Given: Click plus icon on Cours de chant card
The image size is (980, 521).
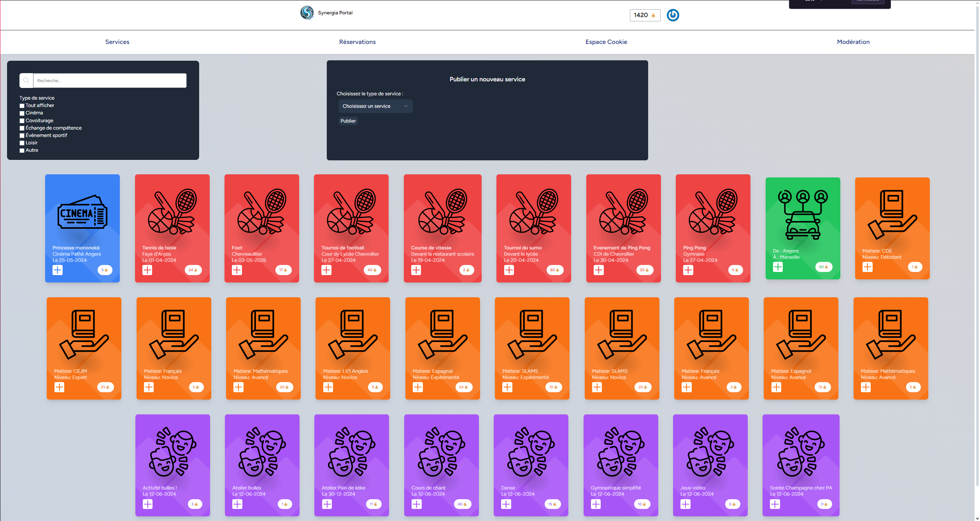Looking at the screenshot, I should 417,504.
